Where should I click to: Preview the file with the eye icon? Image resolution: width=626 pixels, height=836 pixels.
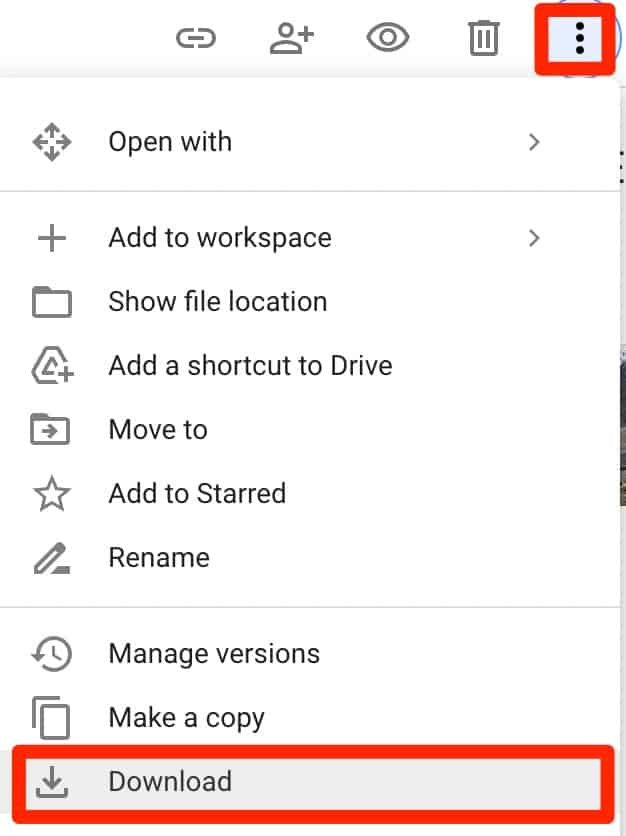388,37
